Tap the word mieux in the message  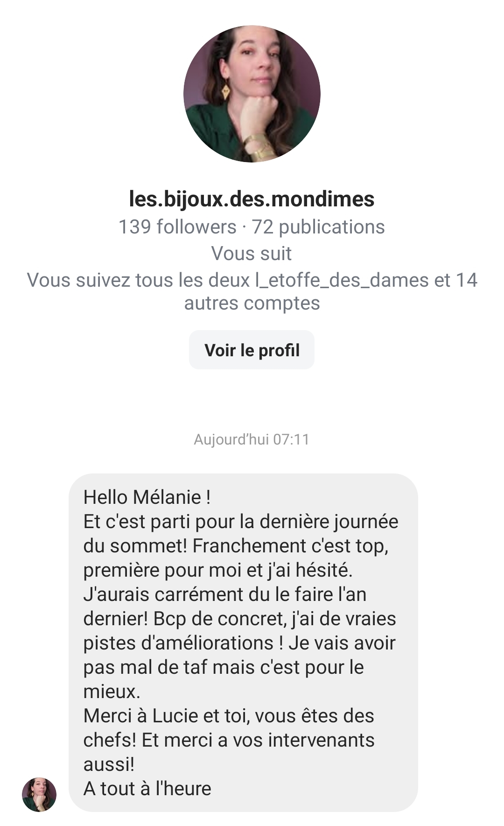coord(112,692)
